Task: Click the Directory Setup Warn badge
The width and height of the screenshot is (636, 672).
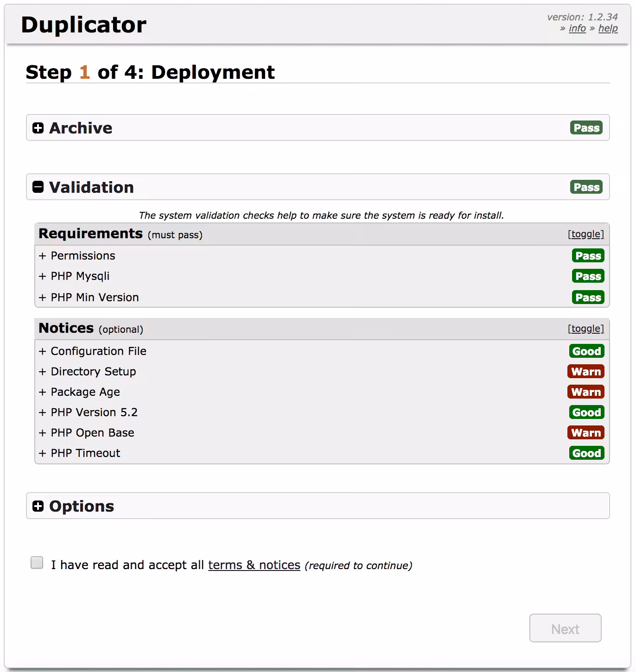Action: [x=586, y=372]
